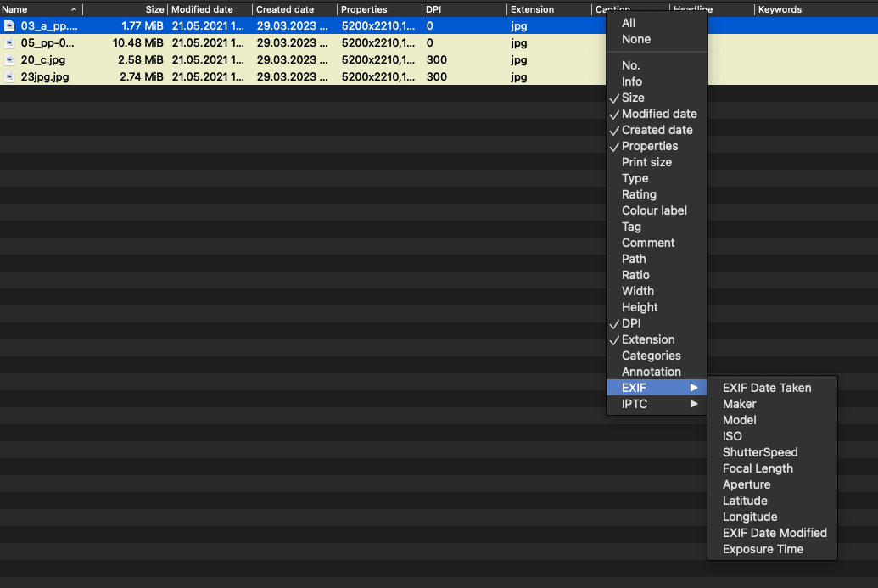Click the Properties column header

(x=364, y=9)
